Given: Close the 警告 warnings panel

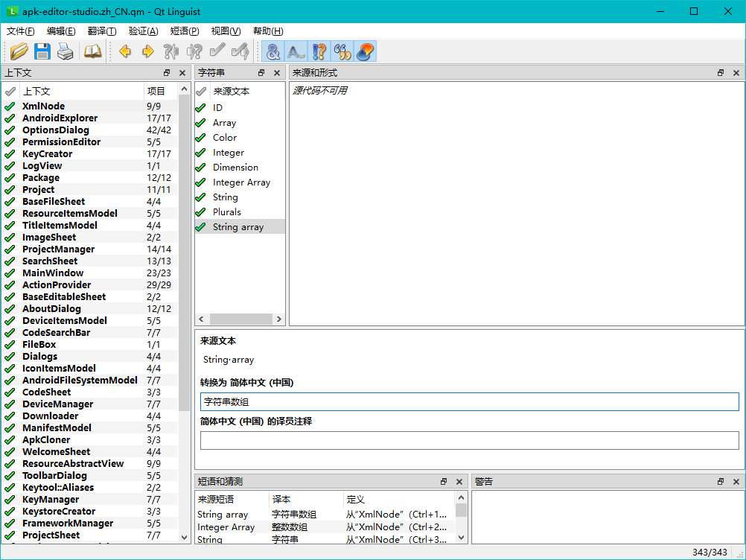Looking at the screenshot, I should 736,482.
